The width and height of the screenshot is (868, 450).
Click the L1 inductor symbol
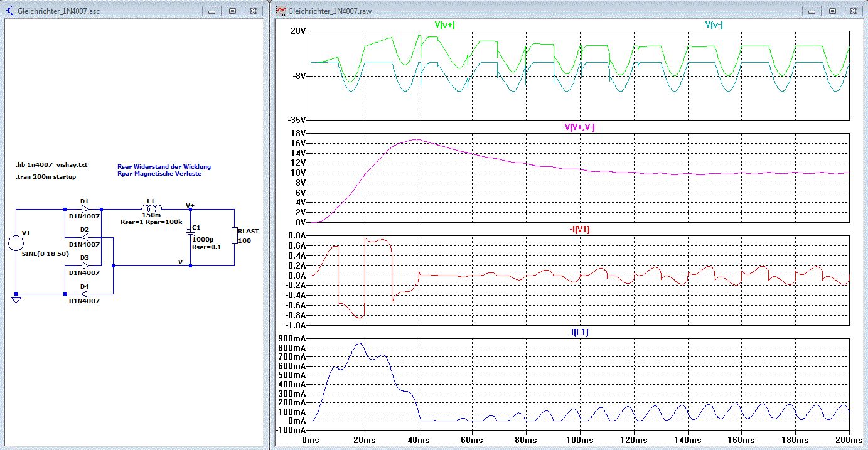(151, 208)
